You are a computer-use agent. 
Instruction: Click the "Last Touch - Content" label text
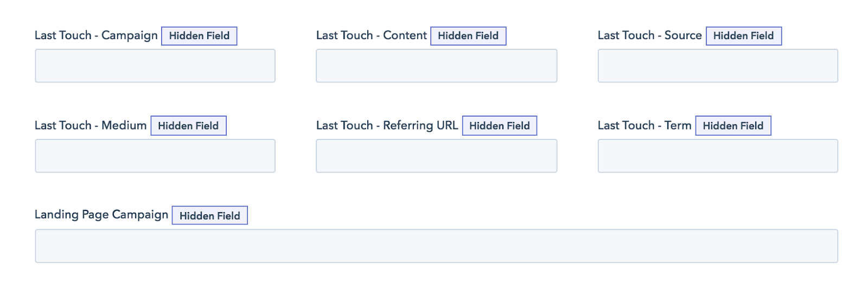(372, 36)
